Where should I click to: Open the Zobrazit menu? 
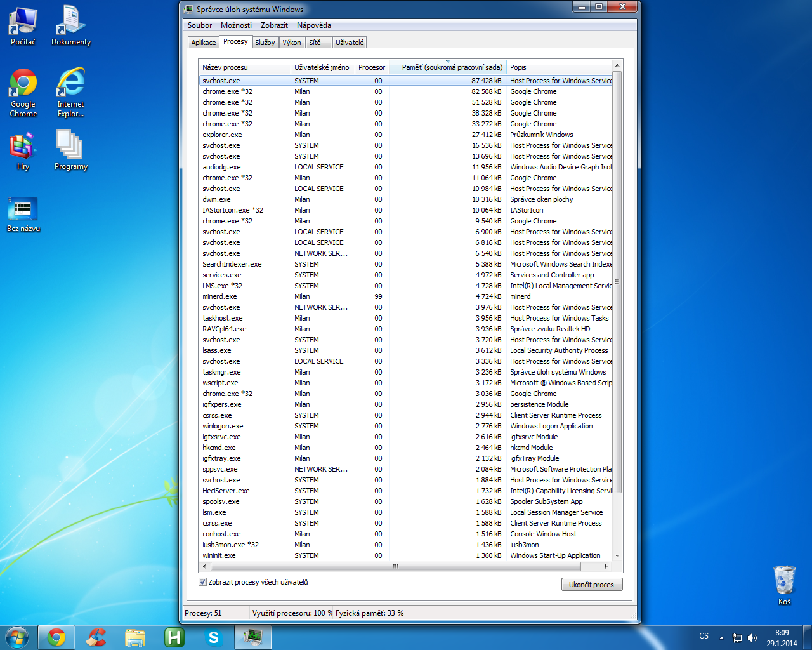(x=274, y=25)
